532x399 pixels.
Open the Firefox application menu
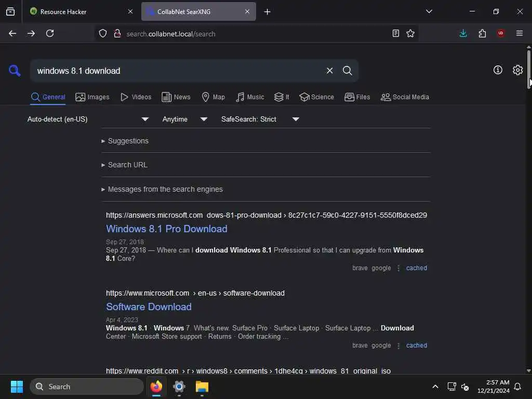[520, 33]
